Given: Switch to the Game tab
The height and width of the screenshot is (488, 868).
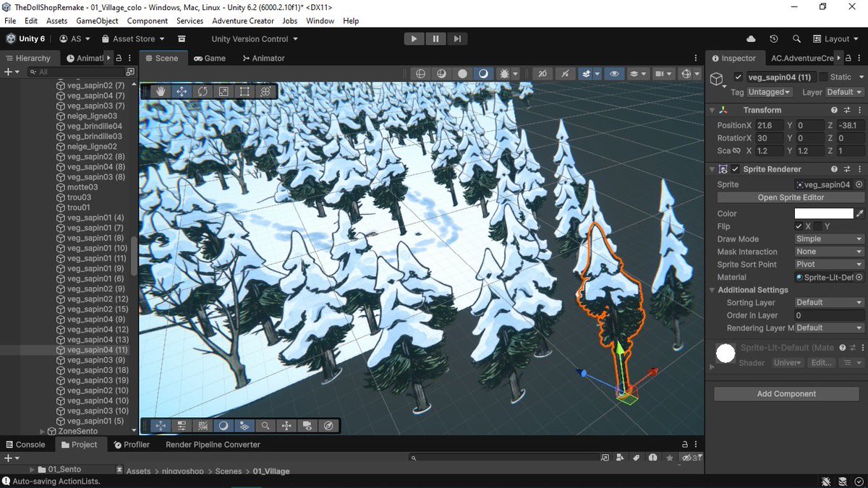Looking at the screenshot, I should pos(210,59).
